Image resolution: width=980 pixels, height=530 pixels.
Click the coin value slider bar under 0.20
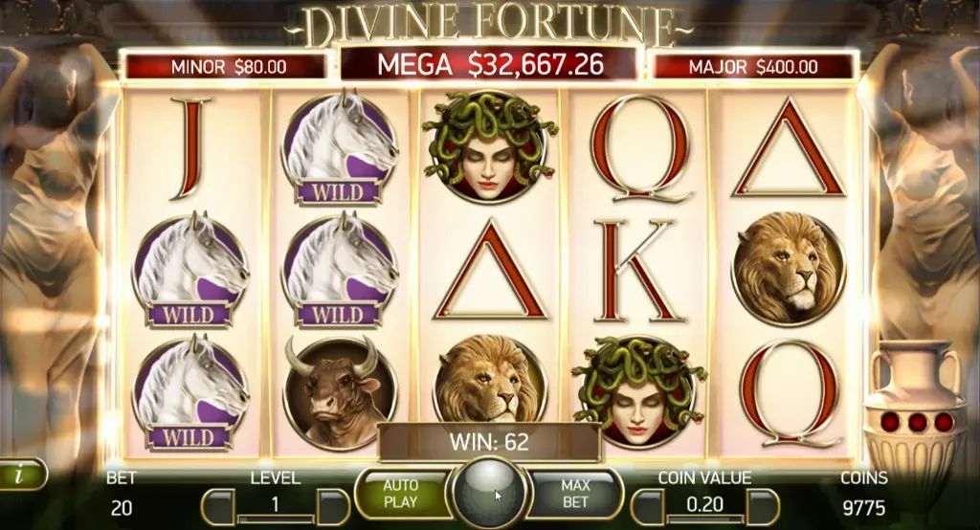[705, 519]
